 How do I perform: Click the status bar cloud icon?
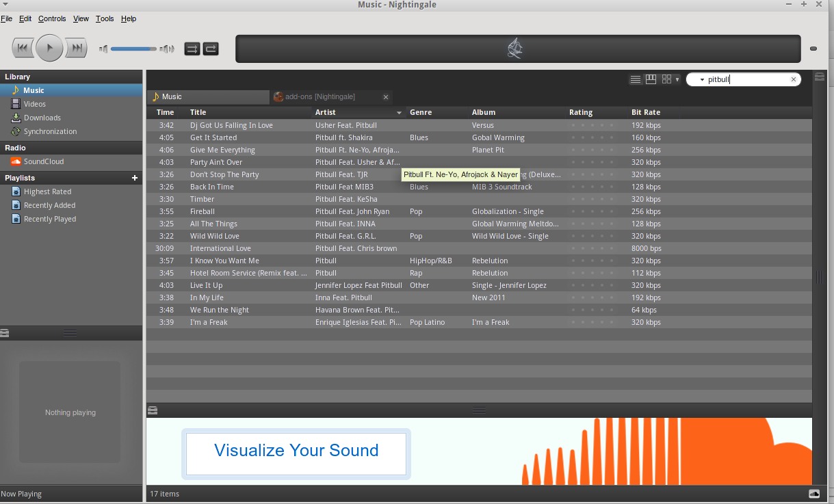(814, 494)
